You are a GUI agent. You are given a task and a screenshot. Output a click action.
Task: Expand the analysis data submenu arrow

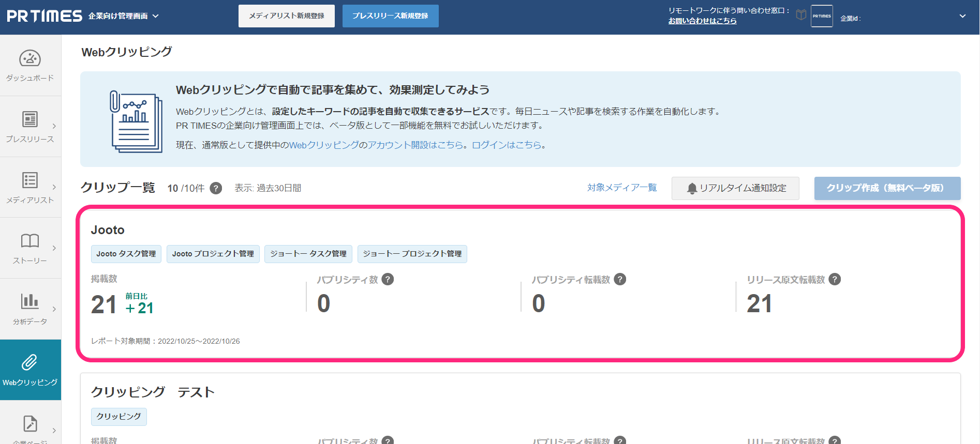[x=54, y=309]
